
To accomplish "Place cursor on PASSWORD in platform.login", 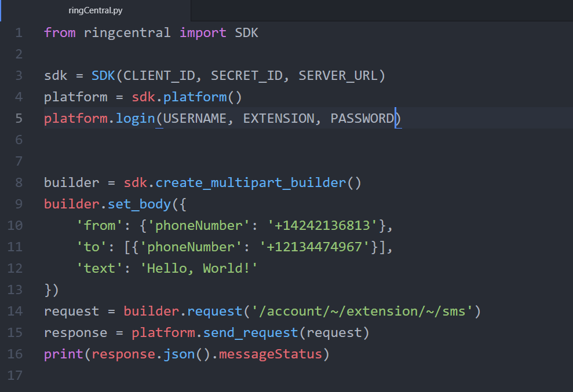I will click(362, 118).
